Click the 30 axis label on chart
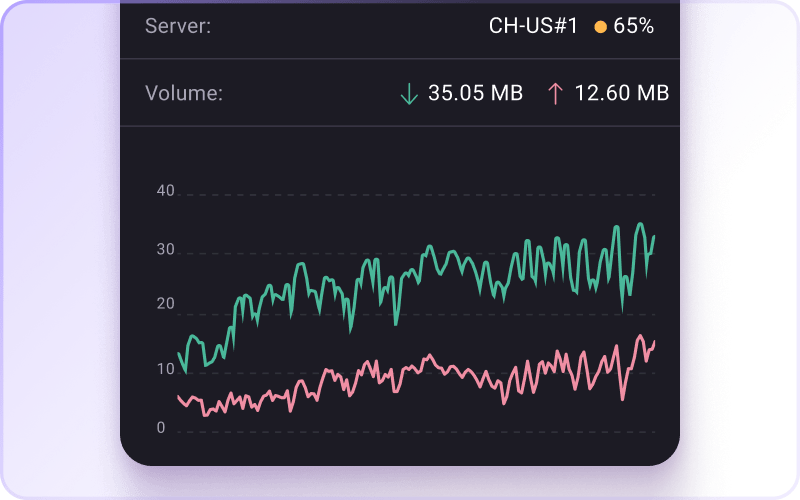The height and width of the screenshot is (500, 800). [166, 249]
